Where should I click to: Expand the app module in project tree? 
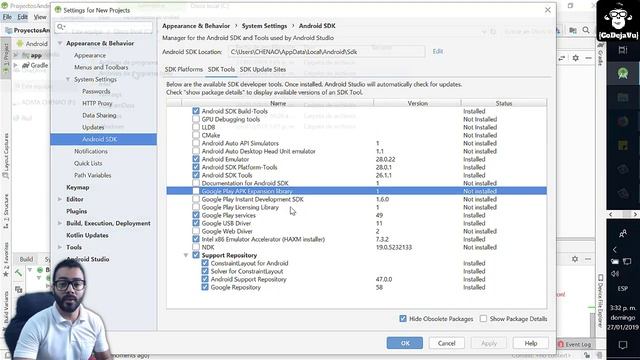[16, 55]
